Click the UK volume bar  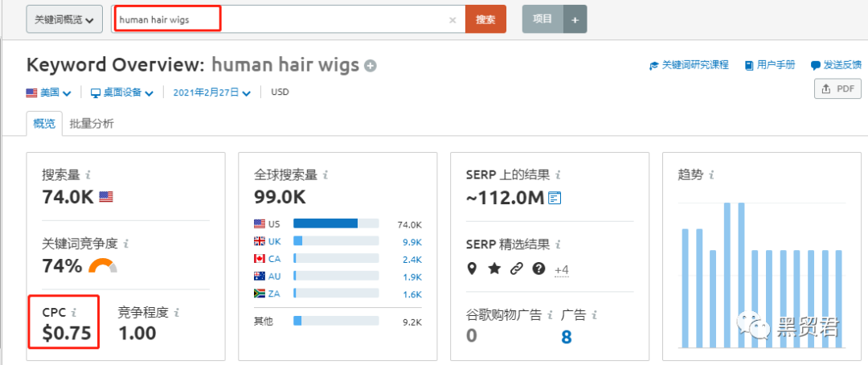click(x=336, y=241)
